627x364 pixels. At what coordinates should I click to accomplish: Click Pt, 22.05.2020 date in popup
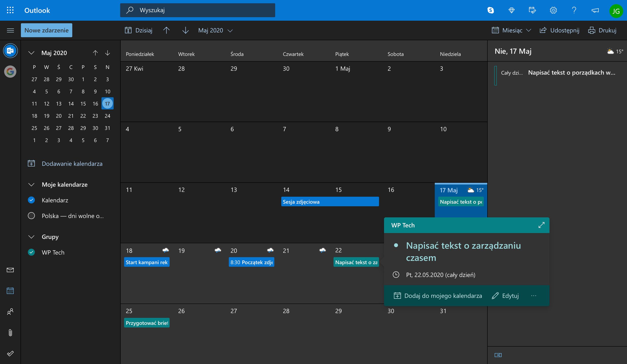[x=441, y=275]
